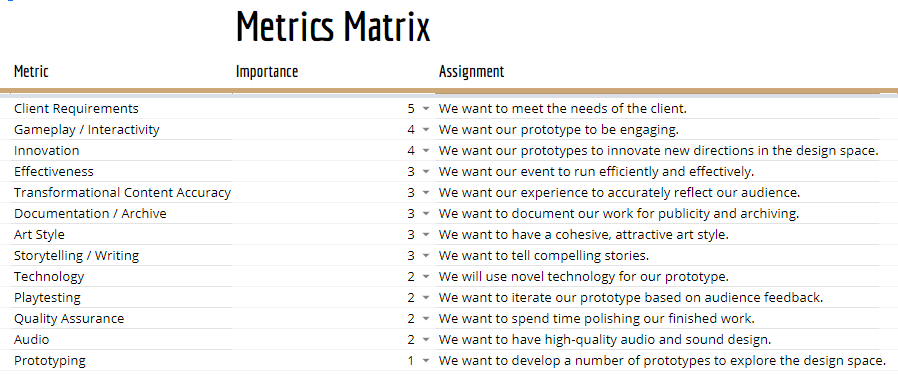Open the Playtesting importance dropdown
Image resolution: width=898 pixels, height=374 pixels.
(x=426, y=298)
